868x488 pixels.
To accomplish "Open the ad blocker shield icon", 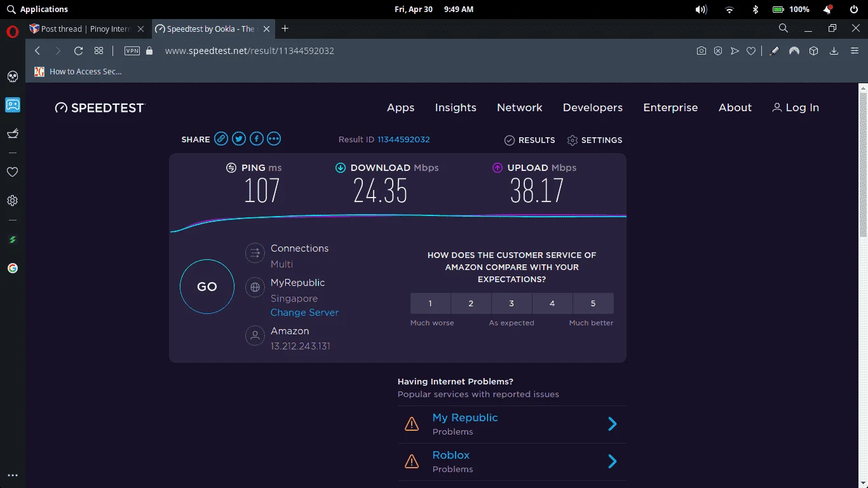I will pyautogui.click(x=718, y=51).
